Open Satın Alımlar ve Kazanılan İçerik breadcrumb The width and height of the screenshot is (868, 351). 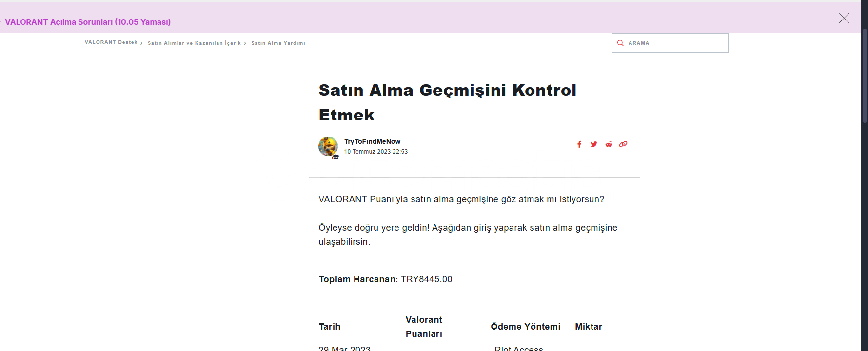(194, 43)
